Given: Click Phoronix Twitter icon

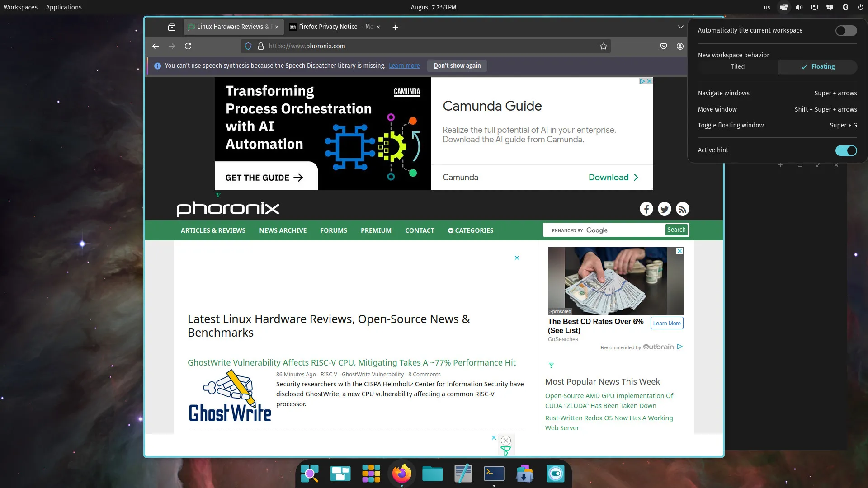Looking at the screenshot, I should click(664, 209).
